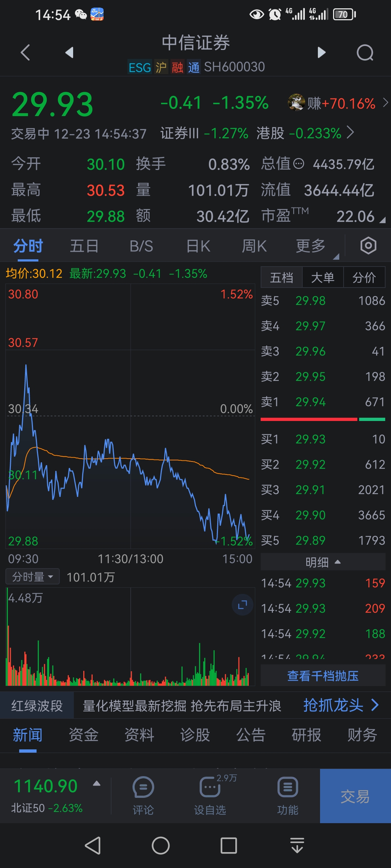Open the 研报 research reports tab
The width and height of the screenshot is (391, 868).
tap(307, 735)
